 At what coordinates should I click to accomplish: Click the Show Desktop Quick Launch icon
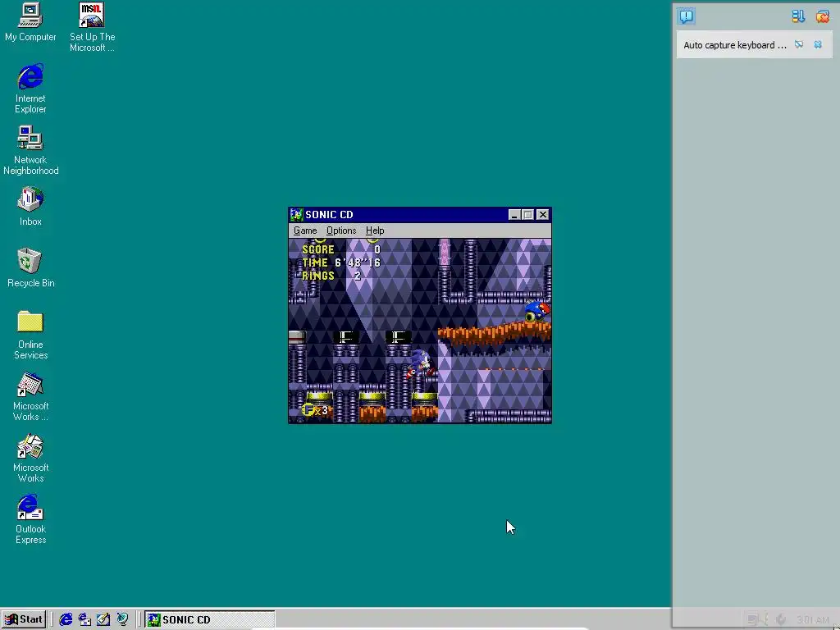(x=103, y=619)
